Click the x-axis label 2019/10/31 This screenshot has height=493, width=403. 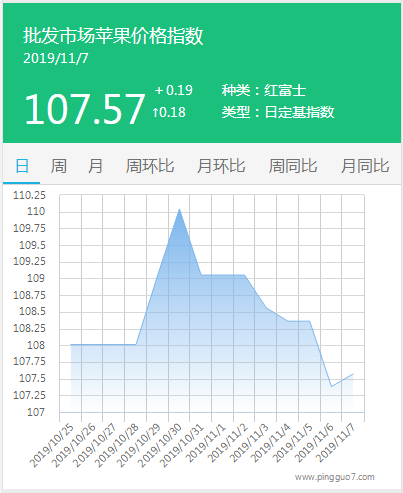tap(182, 445)
